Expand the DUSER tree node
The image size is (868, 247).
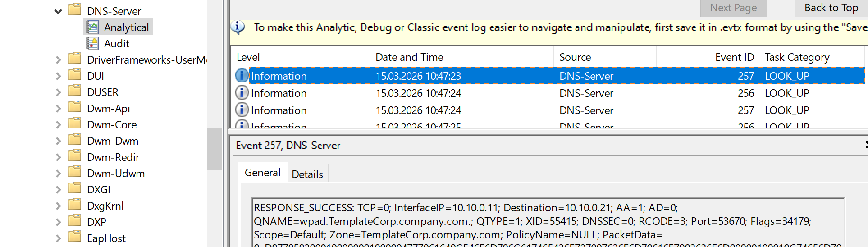(x=58, y=92)
